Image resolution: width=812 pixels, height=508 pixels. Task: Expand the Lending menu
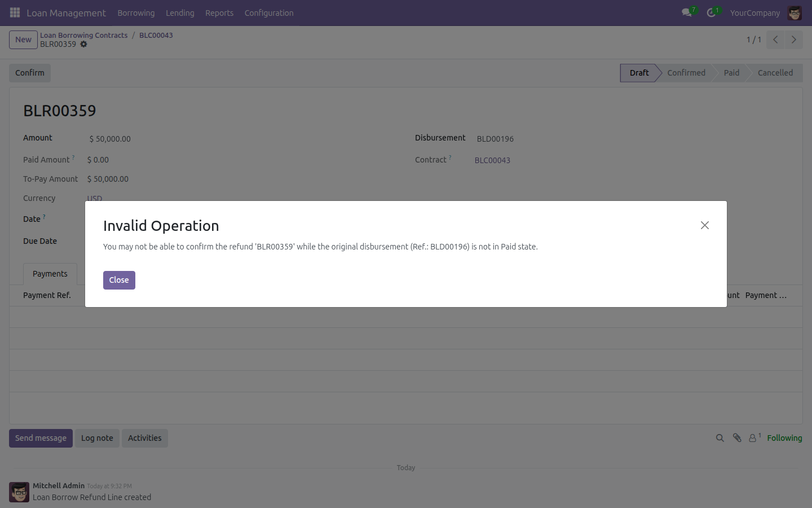tap(180, 12)
